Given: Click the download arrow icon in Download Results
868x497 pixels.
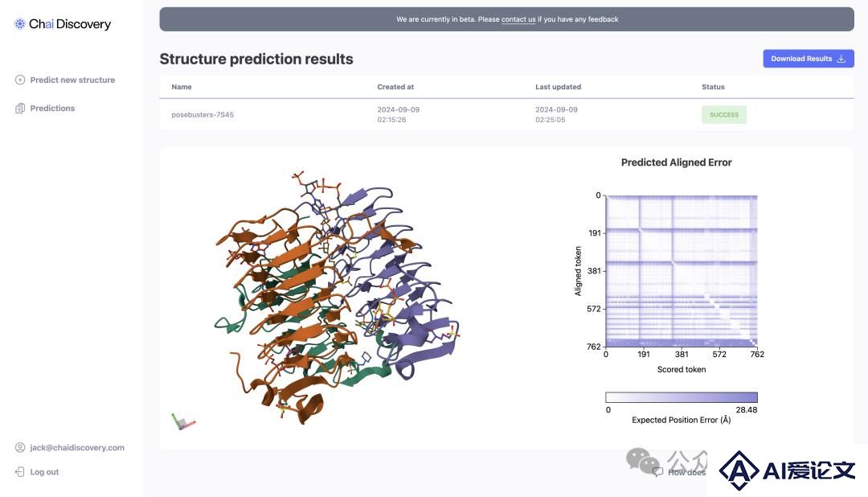Looking at the screenshot, I should click(841, 59).
